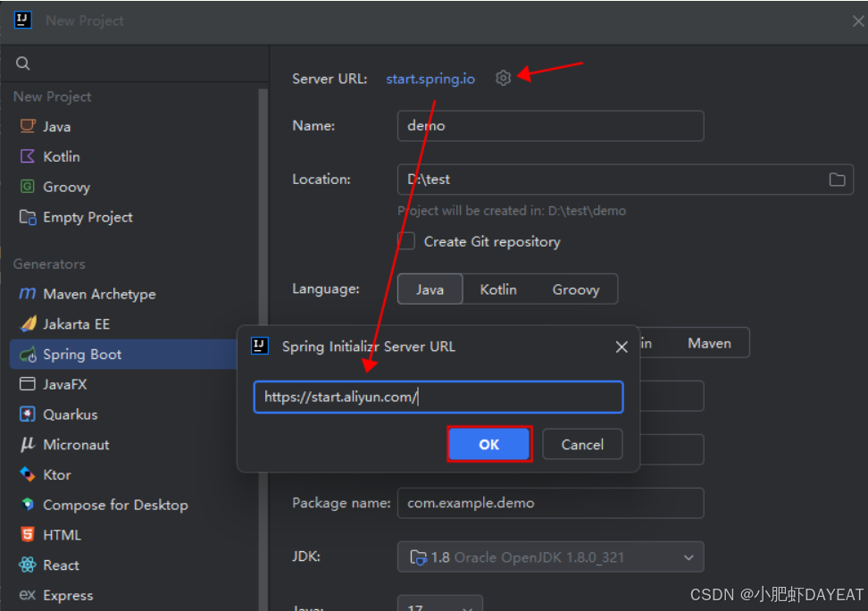This screenshot has height=611, width=868.
Task: Choose Compose for Desktop generator
Action: [116, 506]
